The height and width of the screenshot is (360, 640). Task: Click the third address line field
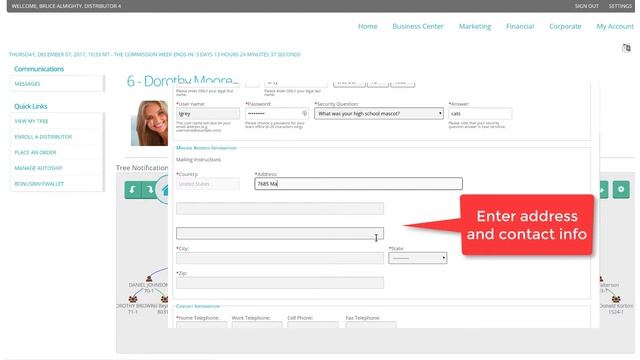coord(280,233)
